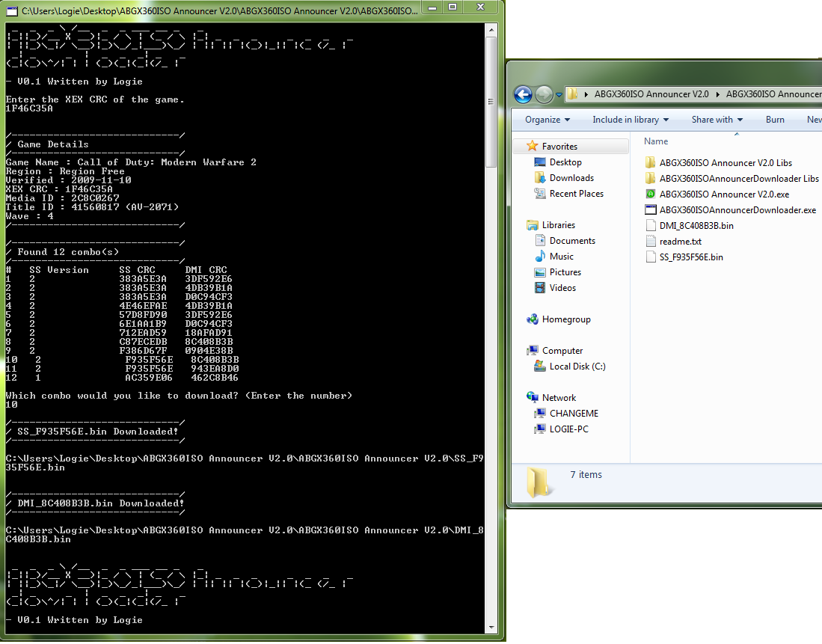822x644 pixels.
Task: Minimize the console window
Action: coord(432,8)
